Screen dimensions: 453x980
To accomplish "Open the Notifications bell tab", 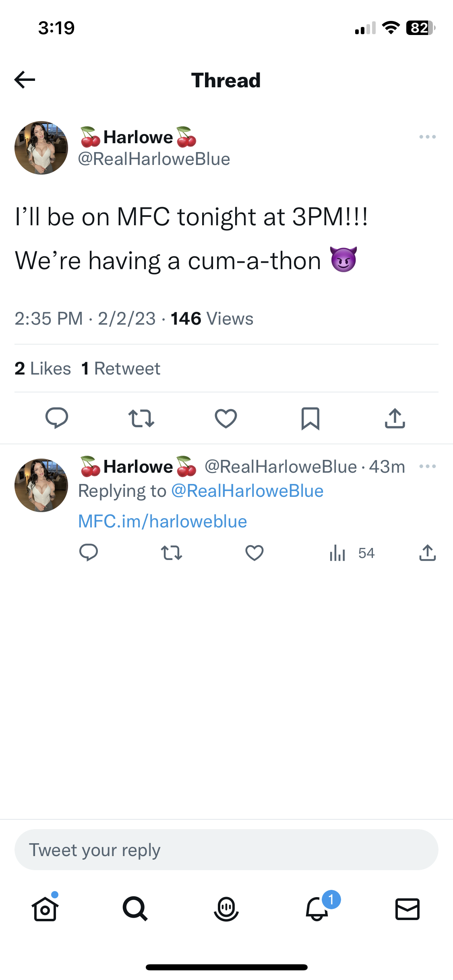I will pos(317,909).
